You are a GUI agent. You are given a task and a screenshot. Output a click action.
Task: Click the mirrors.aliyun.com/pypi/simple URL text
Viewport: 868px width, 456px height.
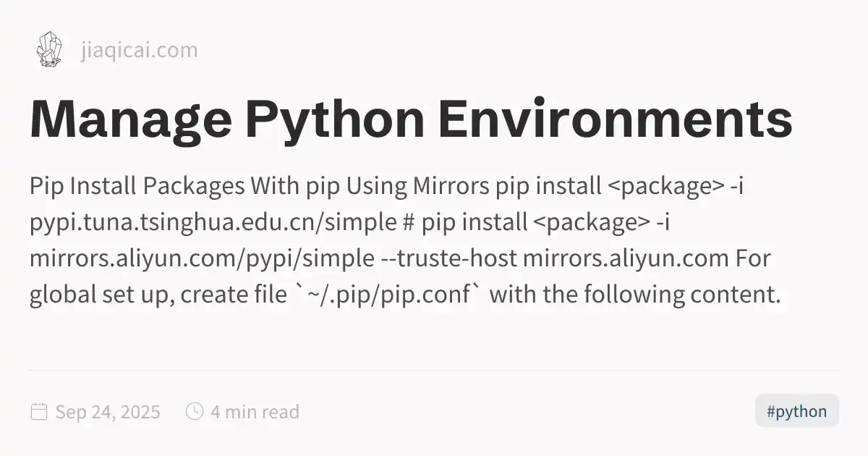point(202,258)
